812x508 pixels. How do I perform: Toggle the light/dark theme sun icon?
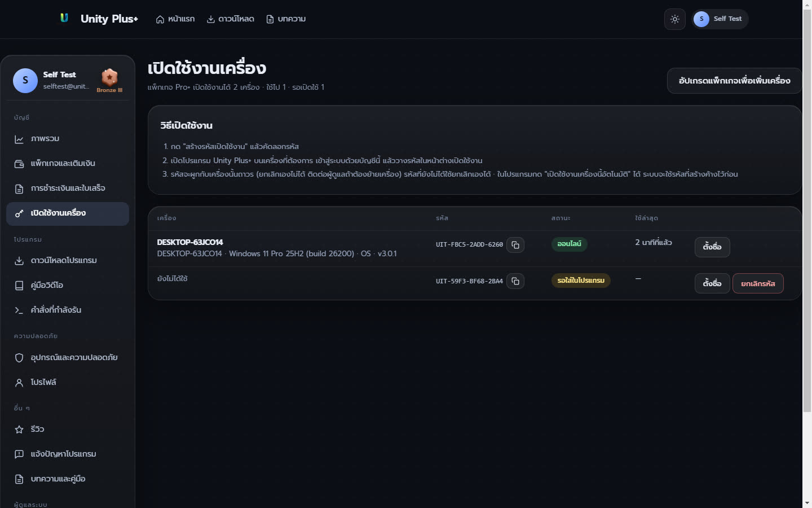pos(675,19)
